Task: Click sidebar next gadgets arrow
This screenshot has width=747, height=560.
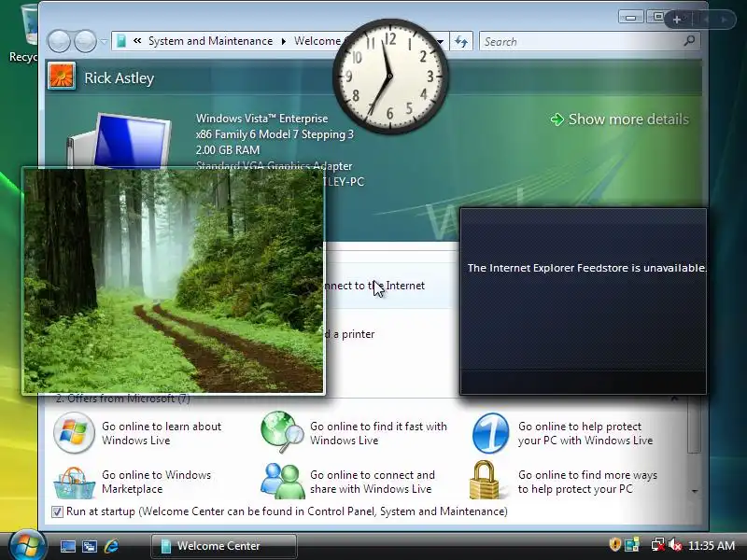Action: pos(725,20)
